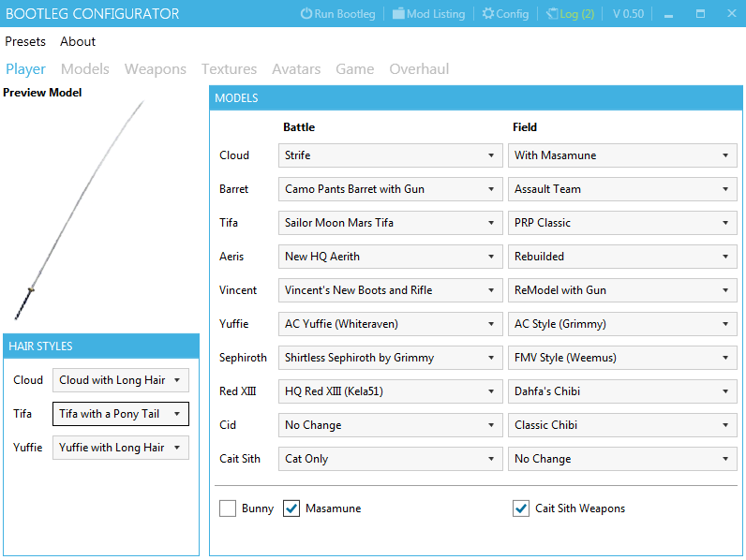Switch to the Player tab

(25, 69)
